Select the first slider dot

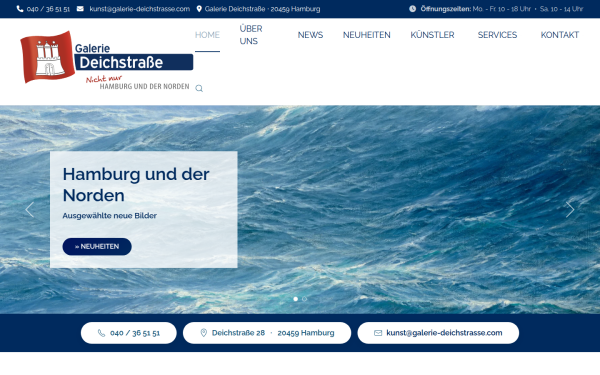(x=295, y=299)
